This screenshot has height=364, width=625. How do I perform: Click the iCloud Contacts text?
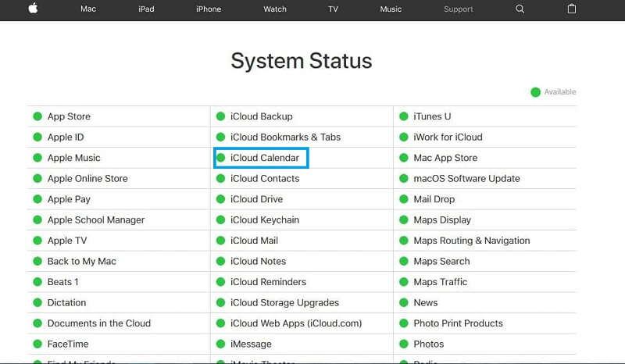point(265,179)
